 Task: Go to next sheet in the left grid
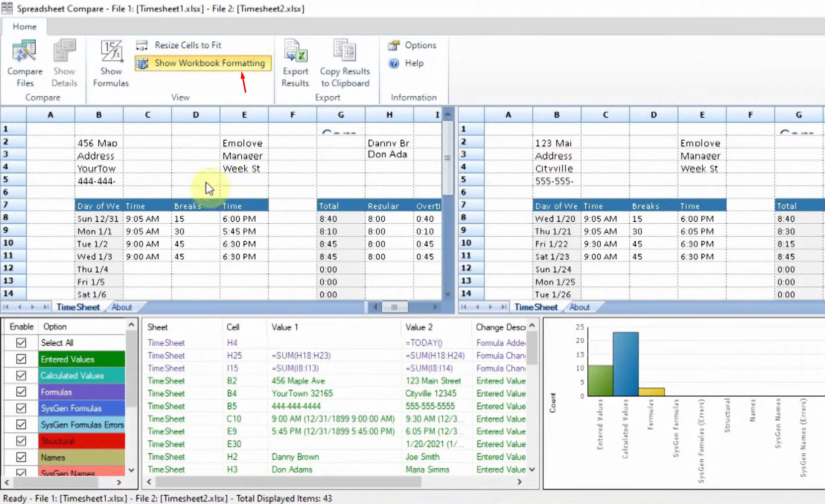(33, 307)
